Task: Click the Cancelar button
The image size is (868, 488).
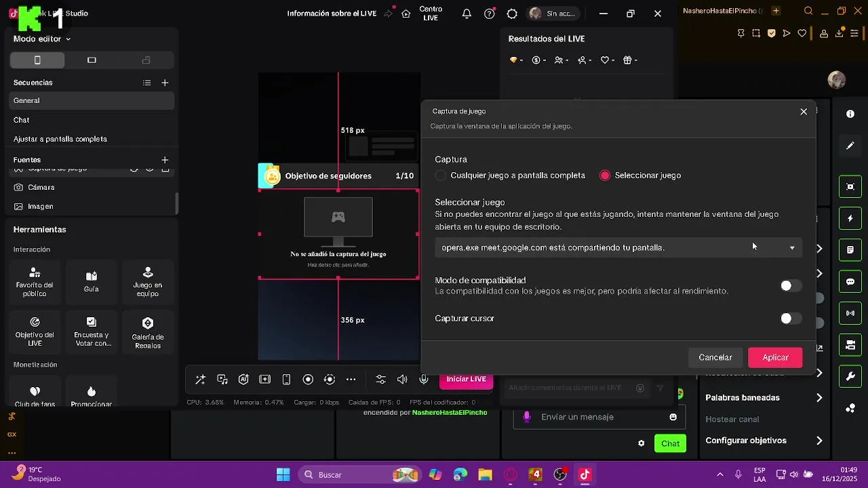Action: (715, 357)
